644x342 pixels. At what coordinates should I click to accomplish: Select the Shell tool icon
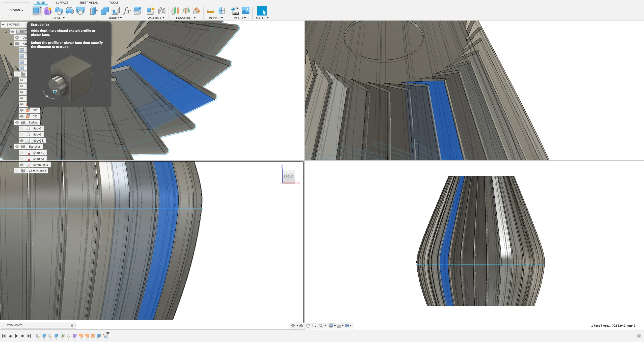coord(115,11)
